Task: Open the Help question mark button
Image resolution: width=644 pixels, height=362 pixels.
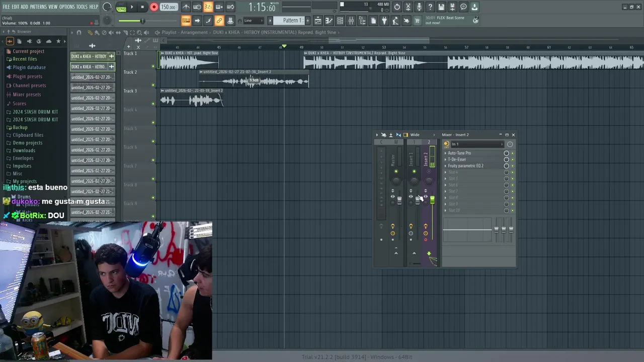Action: 430,7
